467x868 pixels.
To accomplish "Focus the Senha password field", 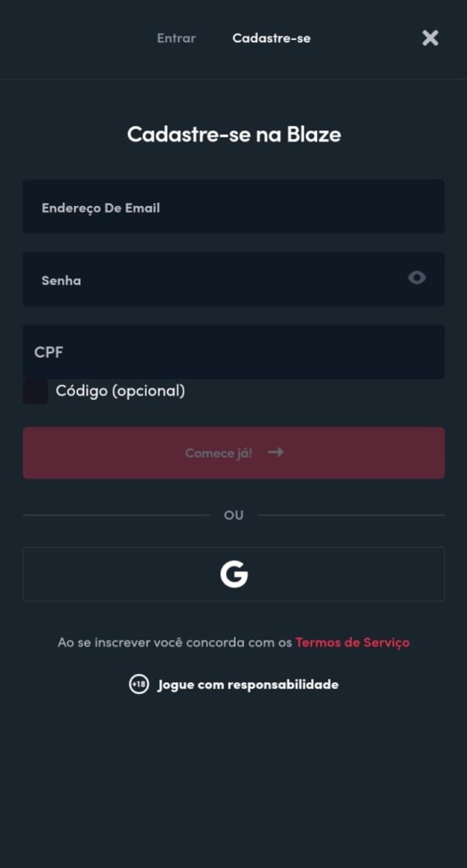I will (x=234, y=279).
